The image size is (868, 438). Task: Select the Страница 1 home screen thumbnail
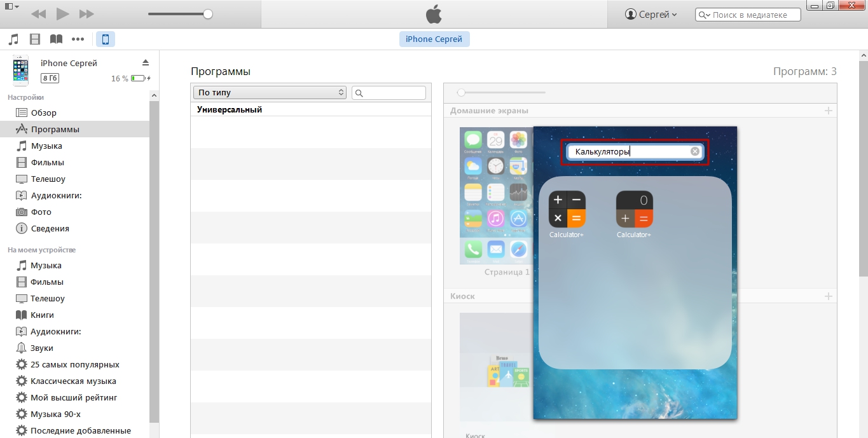[x=496, y=196]
